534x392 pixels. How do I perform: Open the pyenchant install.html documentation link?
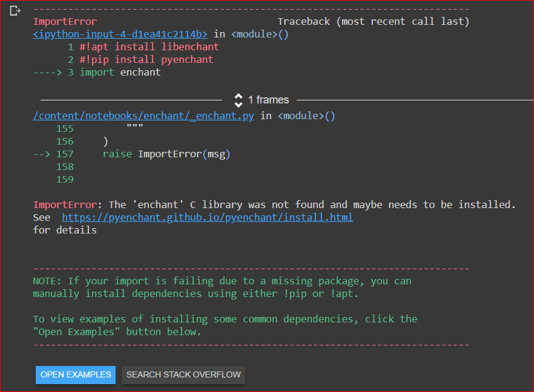pos(208,217)
